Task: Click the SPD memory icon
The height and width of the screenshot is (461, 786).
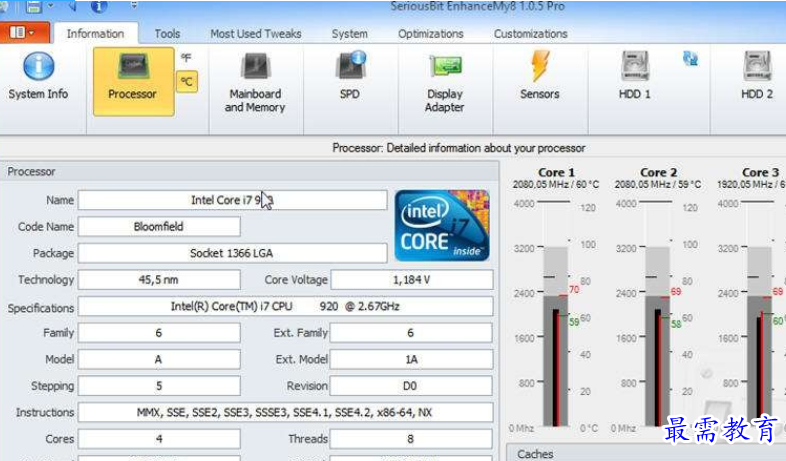Action: coord(349,78)
